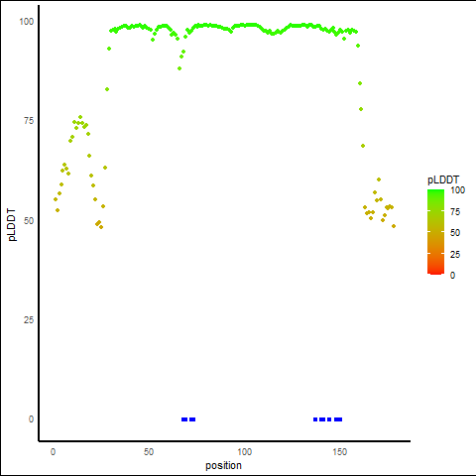Click the y-axis tick label 75
476x476 pixels.
coord(29,121)
